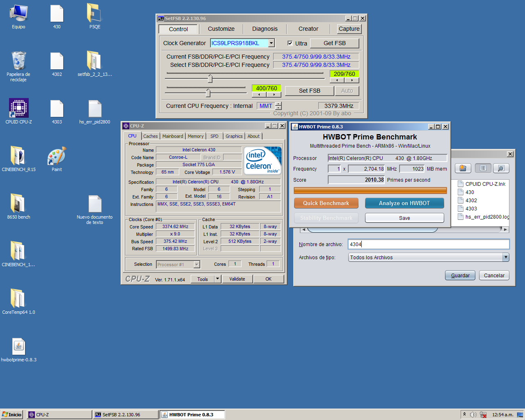Open the About tab in CPU-Z
This screenshot has height=420, width=525.
(x=253, y=136)
